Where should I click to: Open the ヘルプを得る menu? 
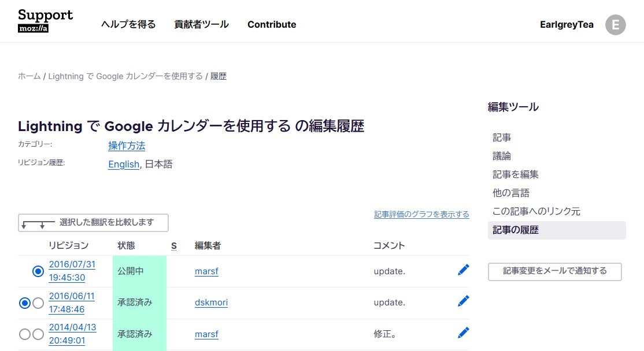(128, 25)
